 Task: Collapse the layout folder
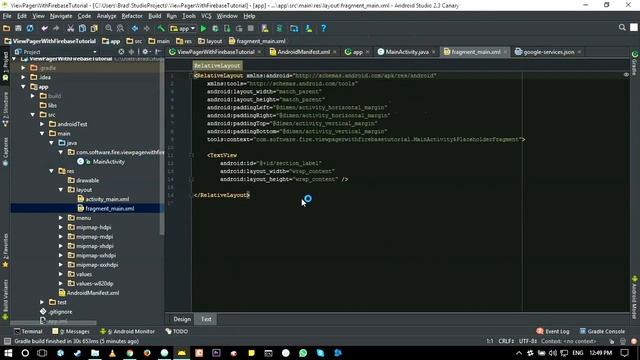pos(61,190)
